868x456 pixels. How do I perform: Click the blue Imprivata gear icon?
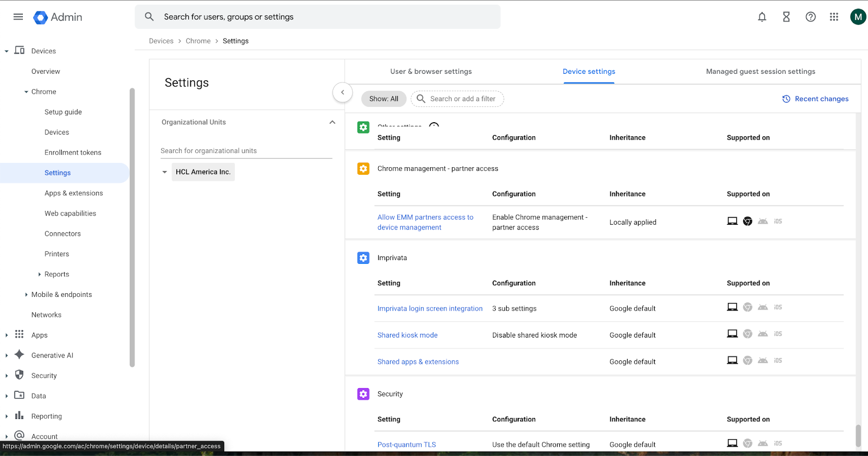pyautogui.click(x=363, y=258)
